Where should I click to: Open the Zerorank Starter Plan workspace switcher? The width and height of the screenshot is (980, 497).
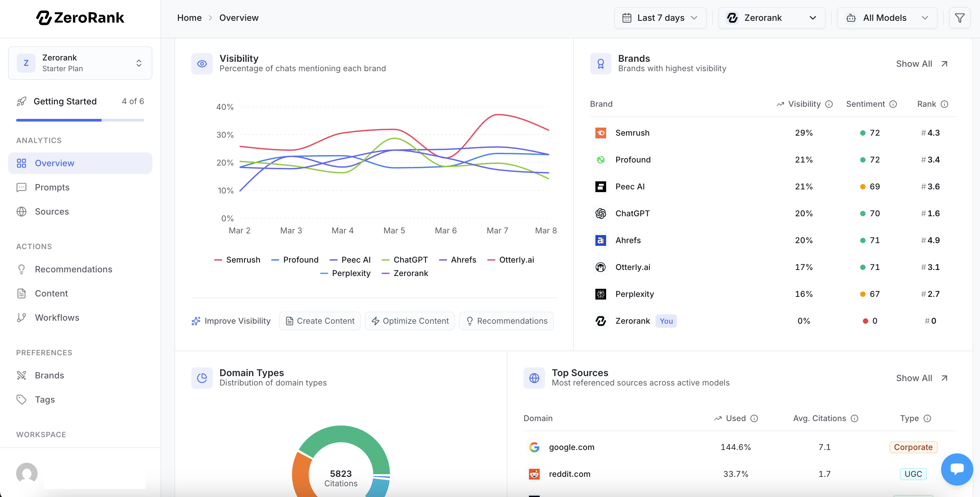(x=80, y=63)
